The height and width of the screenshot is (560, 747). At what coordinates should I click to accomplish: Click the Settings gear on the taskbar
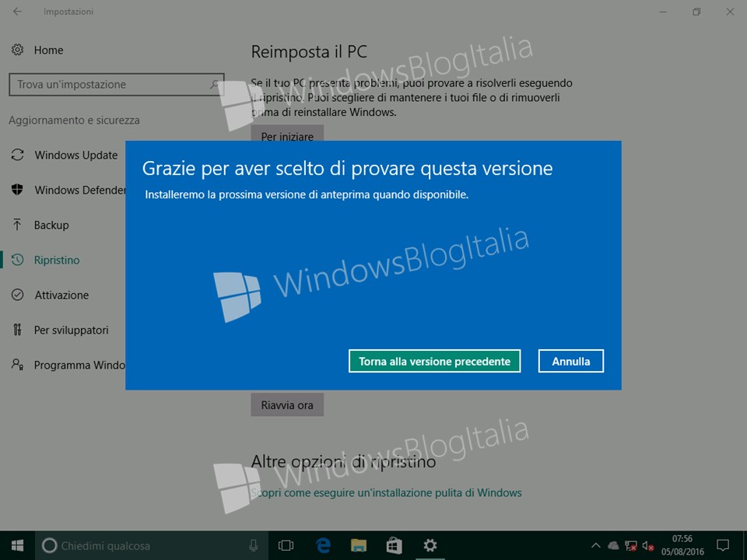[430, 545]
